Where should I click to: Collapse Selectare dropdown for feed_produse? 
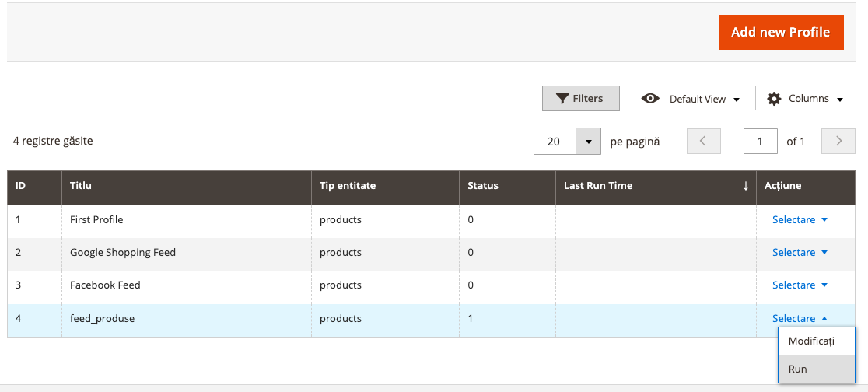point(800,318)
